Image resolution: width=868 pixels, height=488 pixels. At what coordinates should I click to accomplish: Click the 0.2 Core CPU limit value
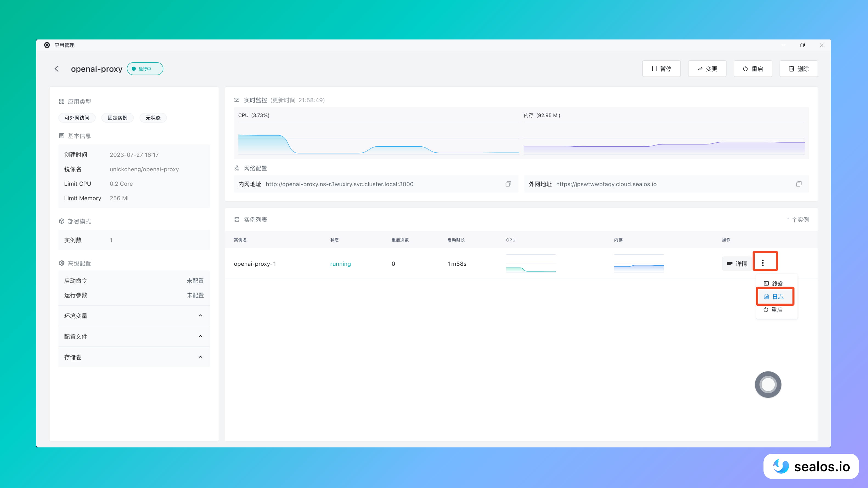tap(121, 183)
